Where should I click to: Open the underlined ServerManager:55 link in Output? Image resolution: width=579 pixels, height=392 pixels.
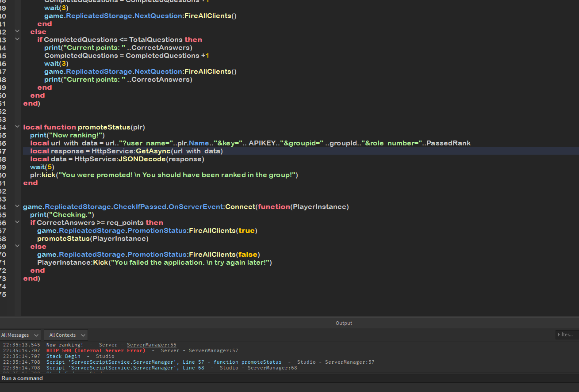pyautogui.click(x=151, y=345)
